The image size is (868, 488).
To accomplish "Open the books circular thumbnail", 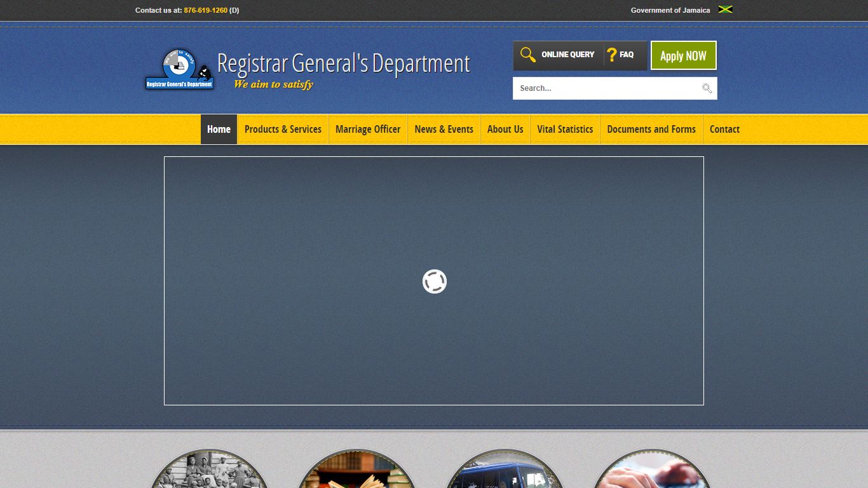I will tap(356, 469).
